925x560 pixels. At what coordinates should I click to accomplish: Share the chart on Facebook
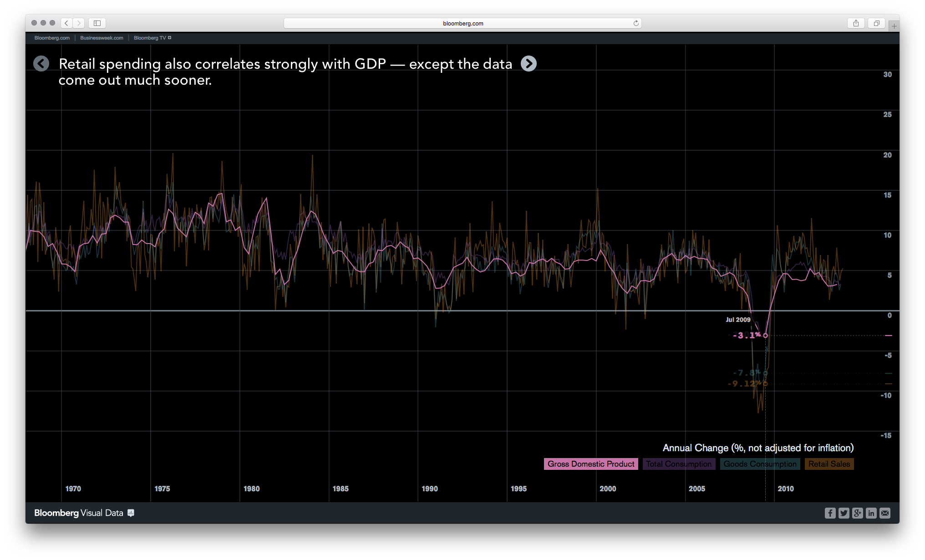830,513
